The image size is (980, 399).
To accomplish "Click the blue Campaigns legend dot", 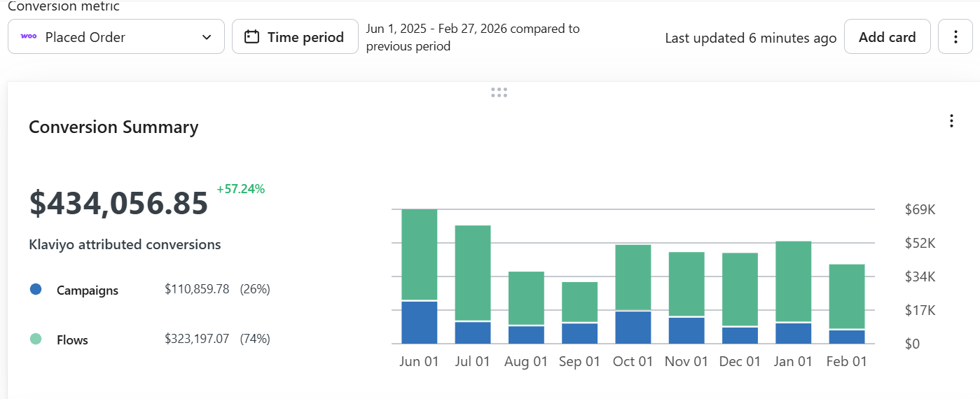I will pos(36,289).
